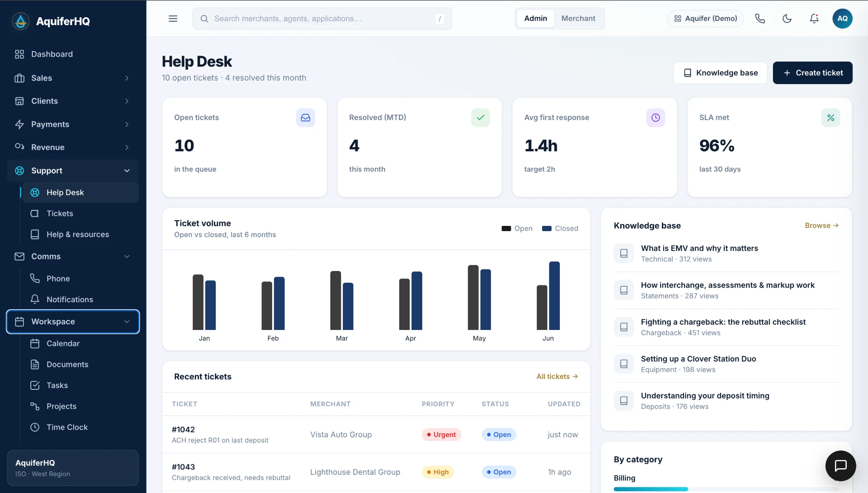Image resolution: width=868 pixels, height=493 pixels.
Task: Focus the search merchants field
Action: 322,19
